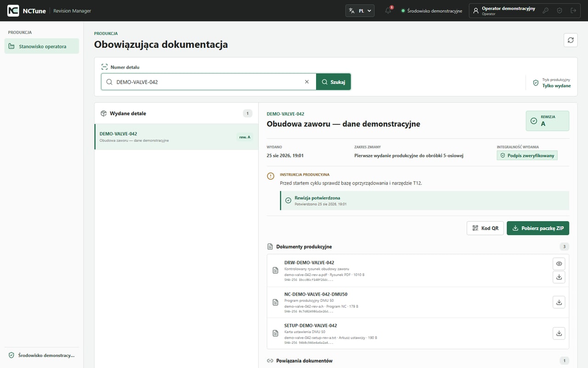Click the Numer detalu search field
Screen dimensions: 588x368
coord(209,82)
